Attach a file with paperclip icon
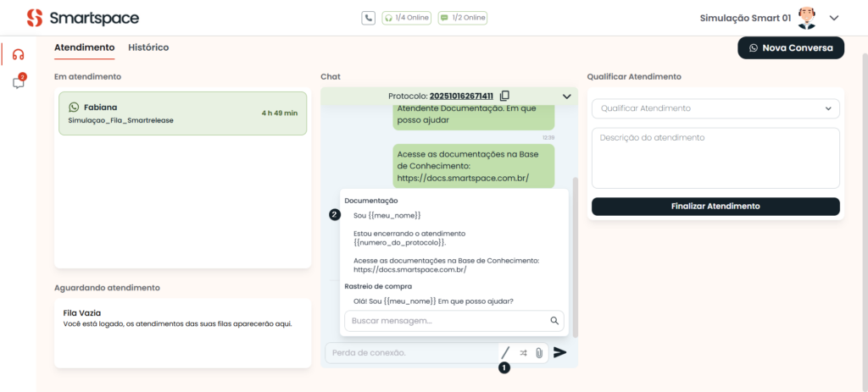 pos(538,352)
